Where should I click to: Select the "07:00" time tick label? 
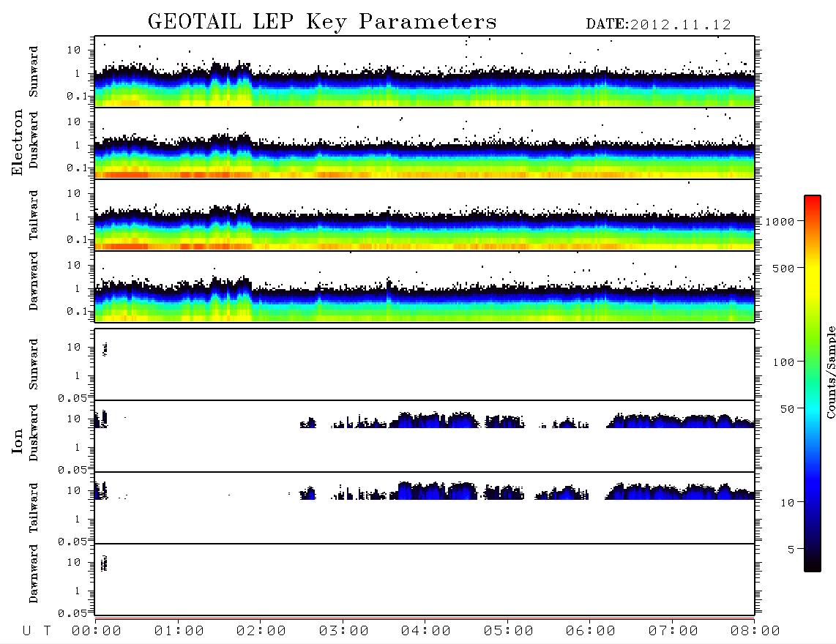click(x=673, y=631)
